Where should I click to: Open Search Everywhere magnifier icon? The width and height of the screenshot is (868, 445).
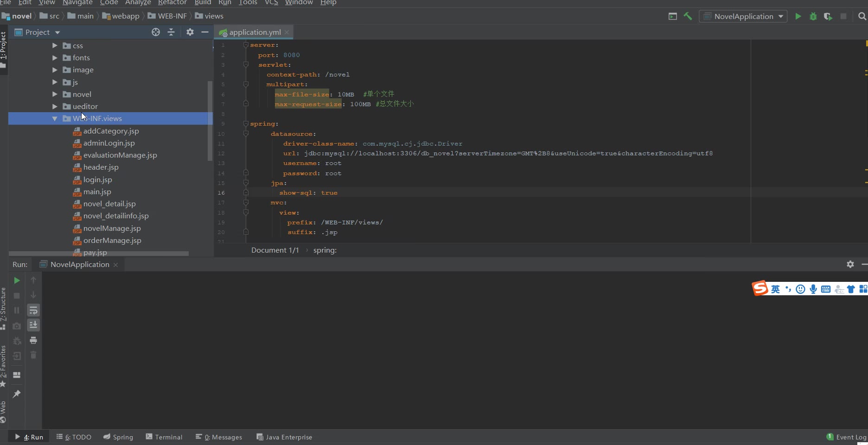click(x=862, y=16)
